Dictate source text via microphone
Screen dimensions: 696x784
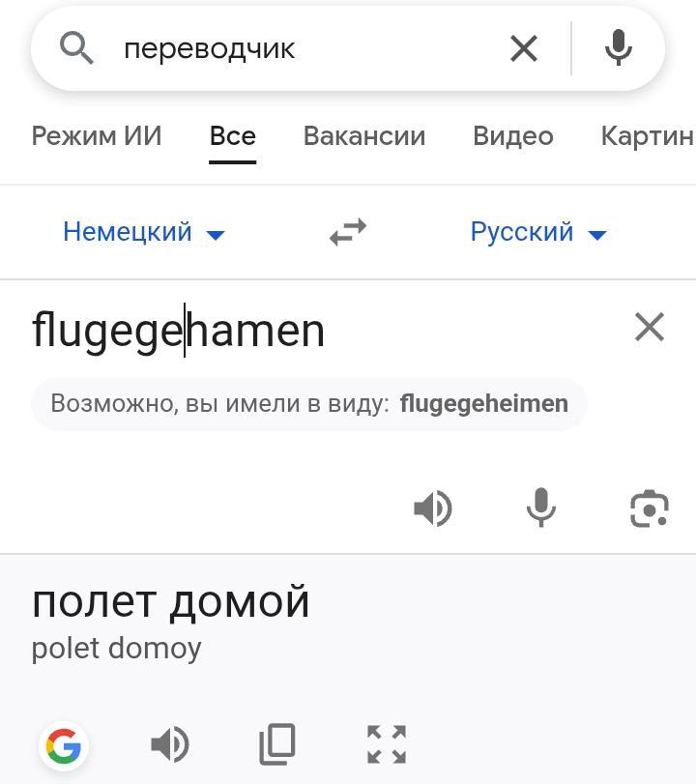tap(541, 508)
